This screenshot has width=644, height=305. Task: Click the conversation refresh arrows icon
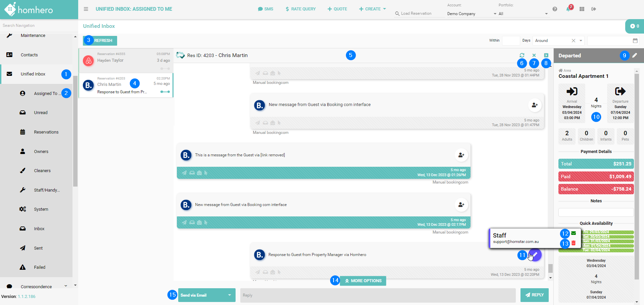[522, 55]
